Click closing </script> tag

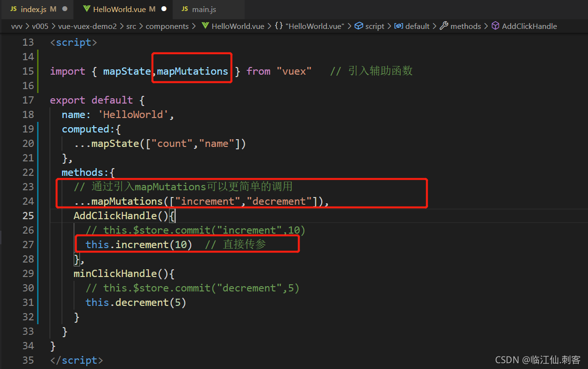pos(77,360)
